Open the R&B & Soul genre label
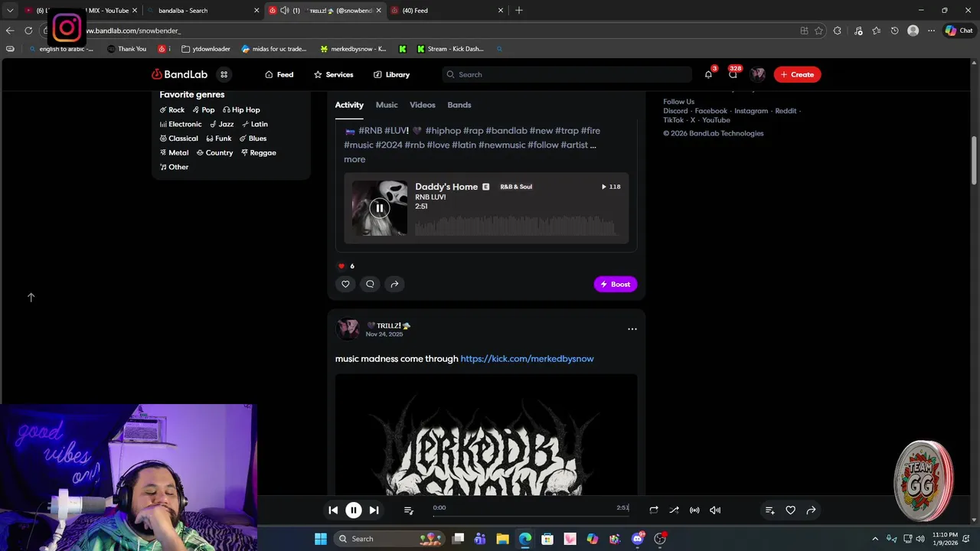Screen dimensions: 980x551 pyautogui.click(x=516, y=187)
